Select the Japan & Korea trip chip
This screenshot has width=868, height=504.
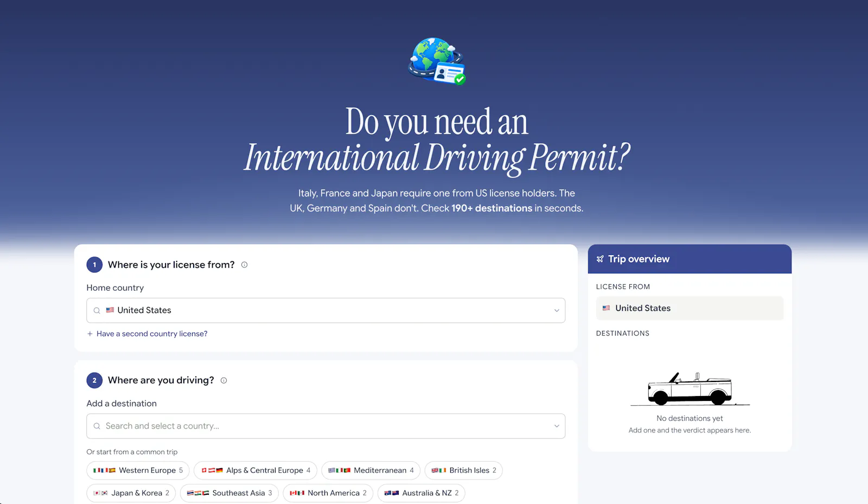[131, 493]
